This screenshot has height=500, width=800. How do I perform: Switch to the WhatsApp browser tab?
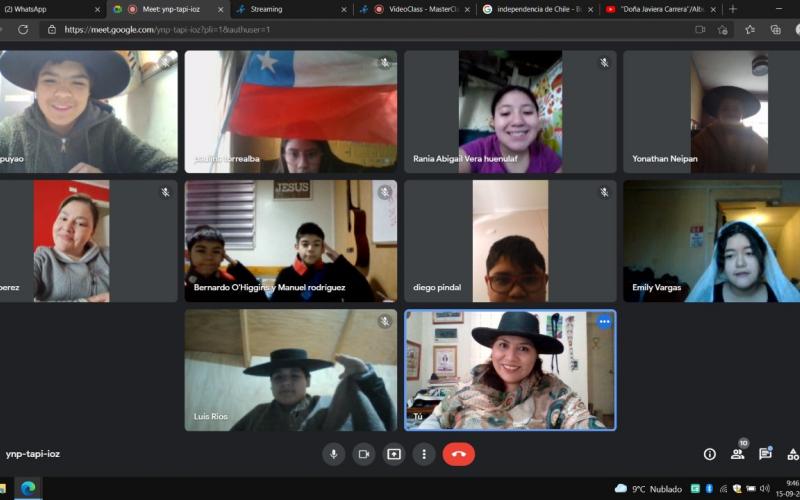click(45, 9)
